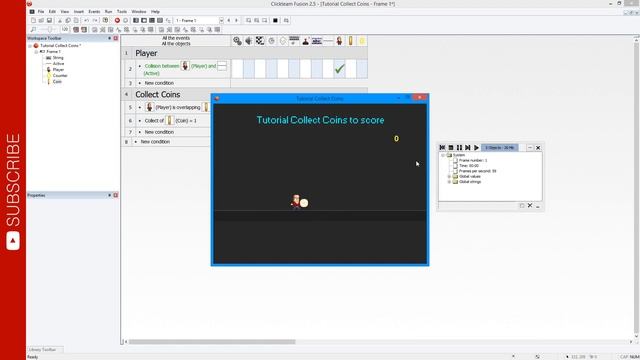Viewport: 640px width, 360px height.
Task: Click the Player character column icon
Action: tap(339, 40)
